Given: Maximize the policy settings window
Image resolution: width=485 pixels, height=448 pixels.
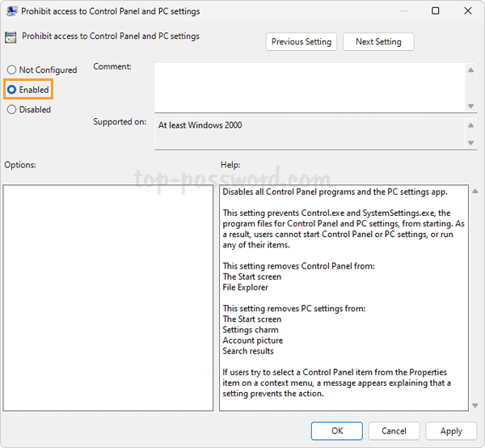Looking at the screenshot, I should coord(436,11).
